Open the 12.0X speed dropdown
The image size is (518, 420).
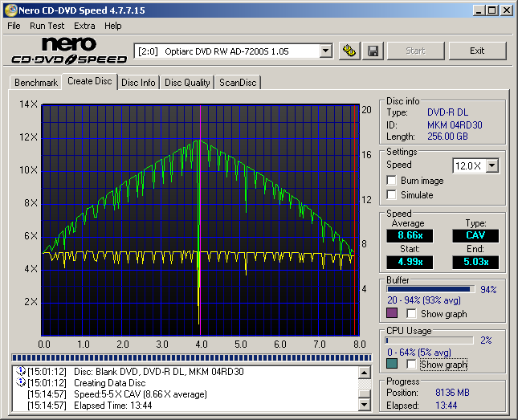(x=491, y=165)
